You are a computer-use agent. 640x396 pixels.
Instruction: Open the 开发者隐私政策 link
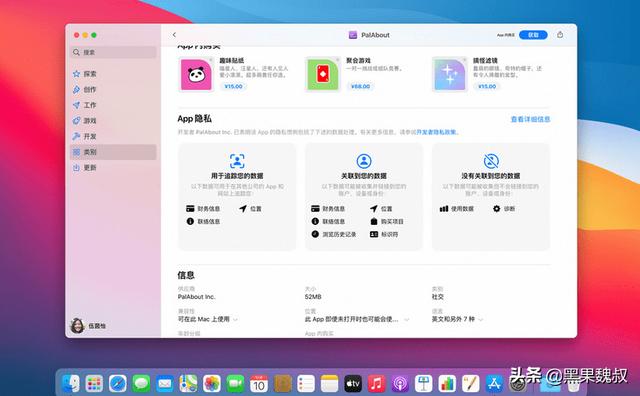(436, 132)
